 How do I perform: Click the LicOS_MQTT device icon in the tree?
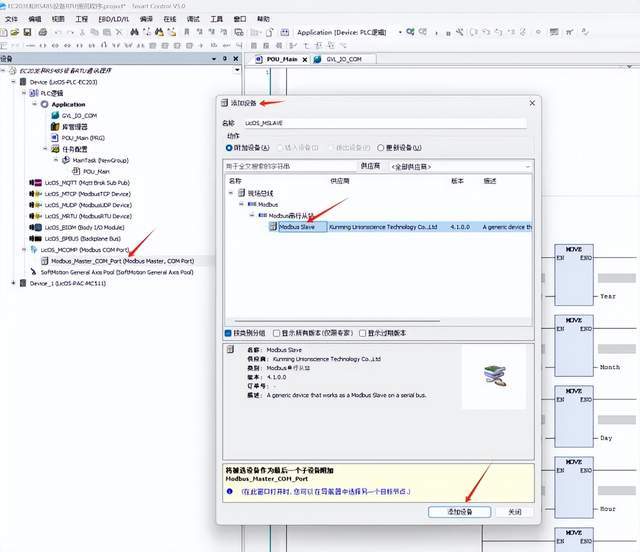click(x=36, y=183)
